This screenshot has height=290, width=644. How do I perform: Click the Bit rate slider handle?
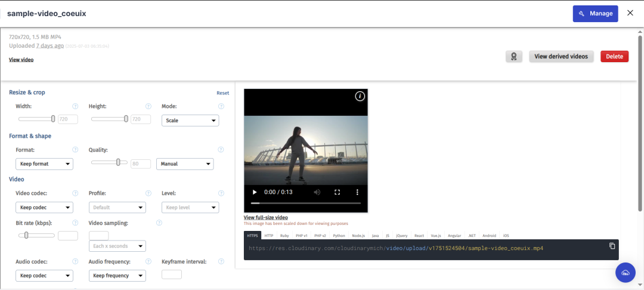(26, 235)
